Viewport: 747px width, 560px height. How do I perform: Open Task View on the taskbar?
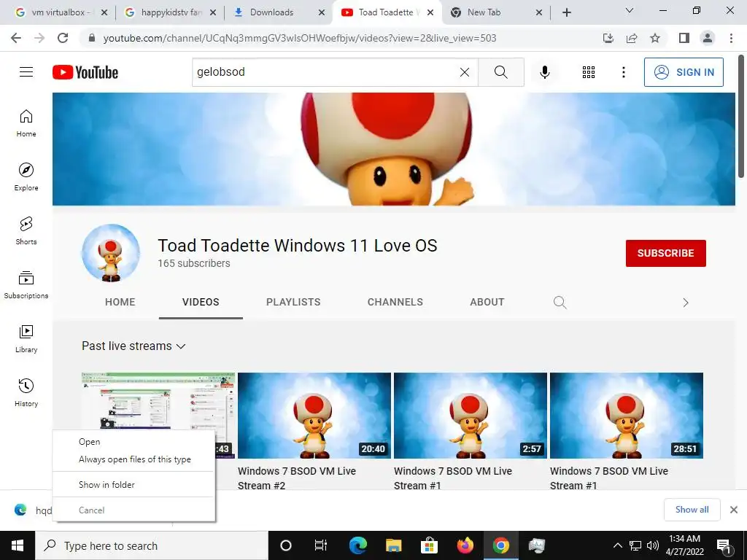point(321,545)
